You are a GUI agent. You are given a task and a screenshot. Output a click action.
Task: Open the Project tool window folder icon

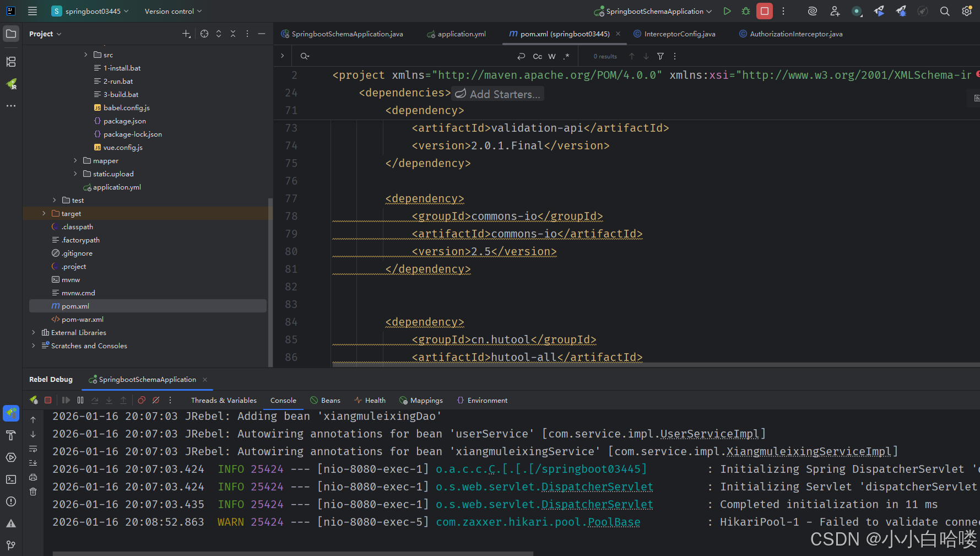pos(11,34)
